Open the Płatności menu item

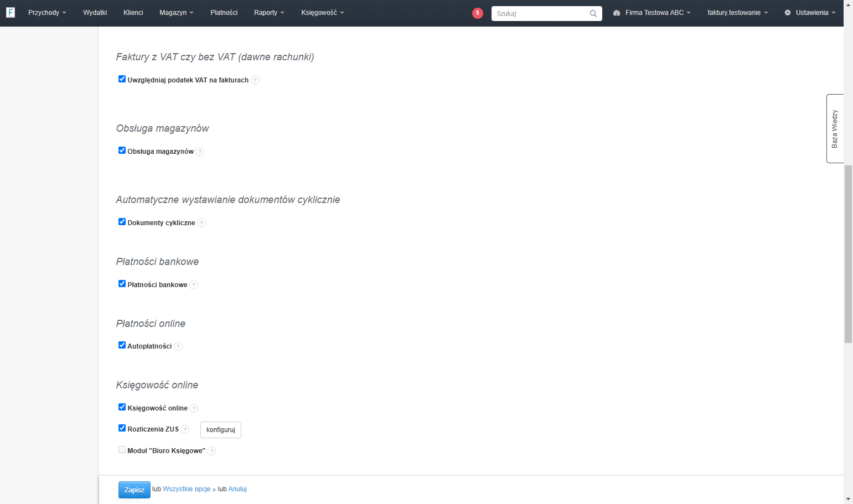(224, 13)
